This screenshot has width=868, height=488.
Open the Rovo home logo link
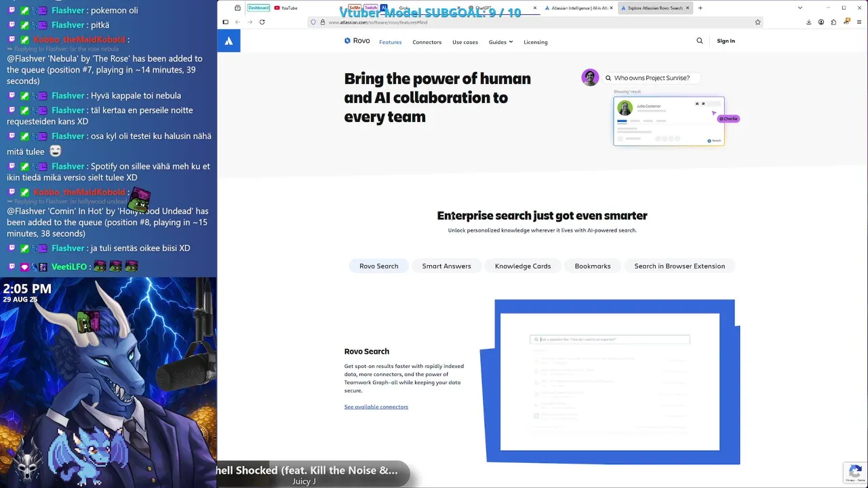357,41
